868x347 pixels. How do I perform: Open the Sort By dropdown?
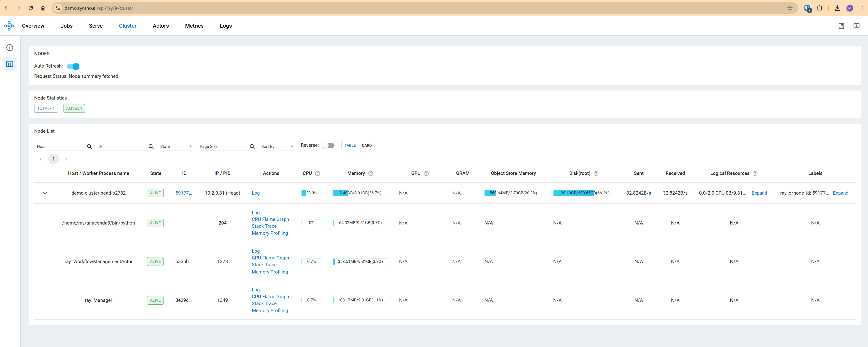[x=278, y=147]
